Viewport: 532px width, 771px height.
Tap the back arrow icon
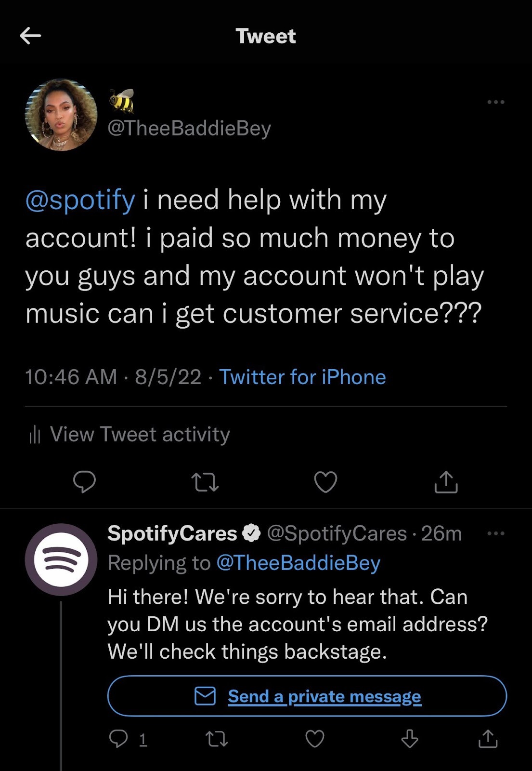tap(30, 36)
